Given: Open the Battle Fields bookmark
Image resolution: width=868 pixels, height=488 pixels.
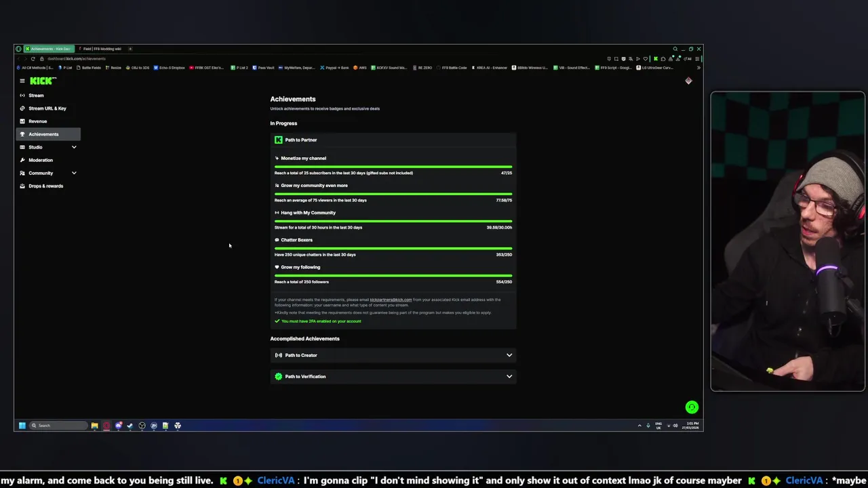Looking at the screenshot, I should pyautogui.click(x=89, y=68).
